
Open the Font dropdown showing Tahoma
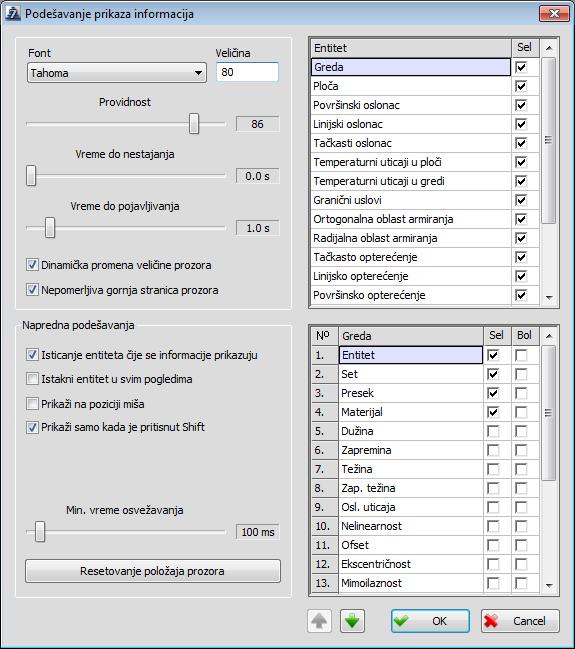pyautogui.click(x=117, y=73)
